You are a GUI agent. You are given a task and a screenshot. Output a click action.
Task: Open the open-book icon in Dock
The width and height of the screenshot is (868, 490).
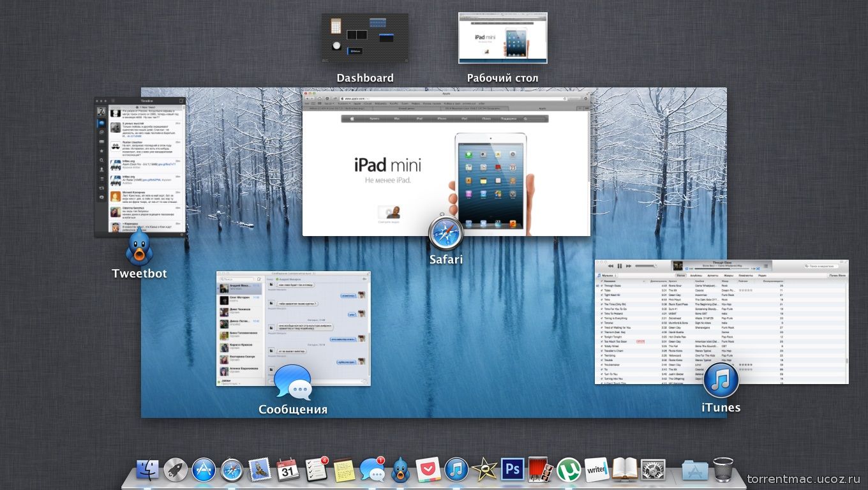click(625, 469)
